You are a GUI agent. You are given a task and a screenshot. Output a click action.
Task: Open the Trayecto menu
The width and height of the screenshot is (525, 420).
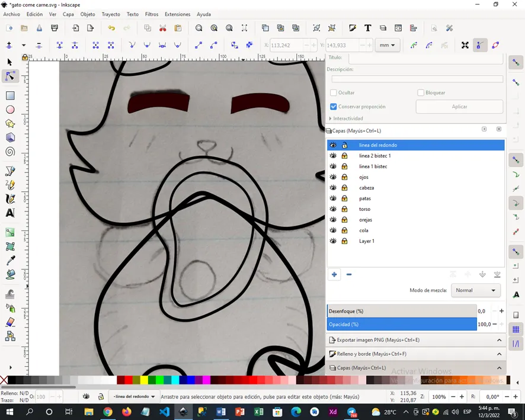click(x=111, y=14)
